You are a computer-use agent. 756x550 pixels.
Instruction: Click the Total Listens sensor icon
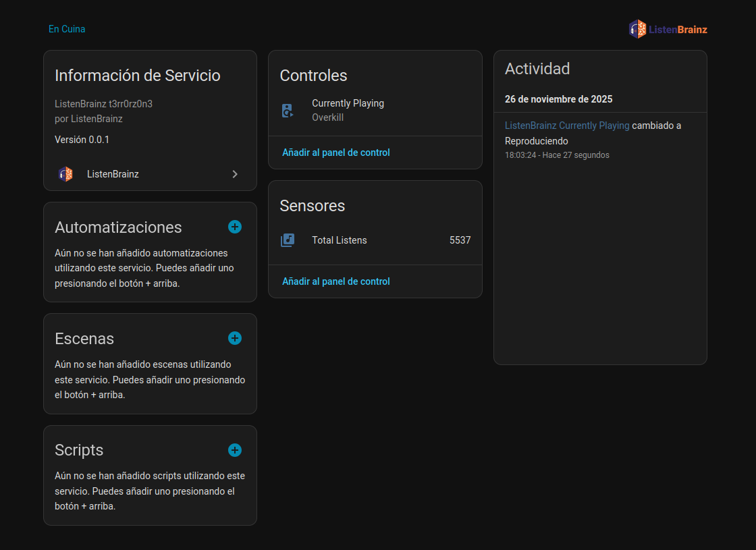[x=288, y=240]
